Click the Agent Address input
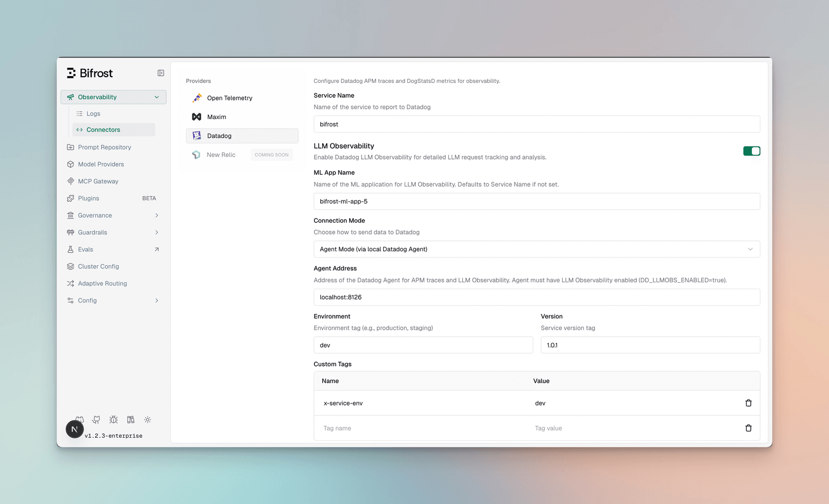 point(537,297)
